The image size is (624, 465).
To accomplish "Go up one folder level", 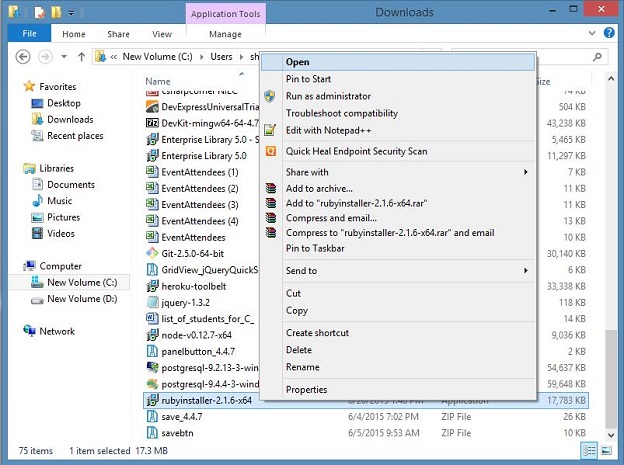I will 81,57.
